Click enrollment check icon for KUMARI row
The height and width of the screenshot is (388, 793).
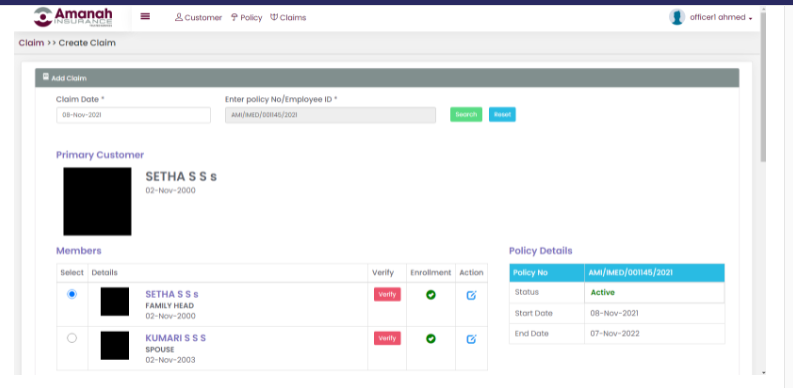tap(431, 339)
